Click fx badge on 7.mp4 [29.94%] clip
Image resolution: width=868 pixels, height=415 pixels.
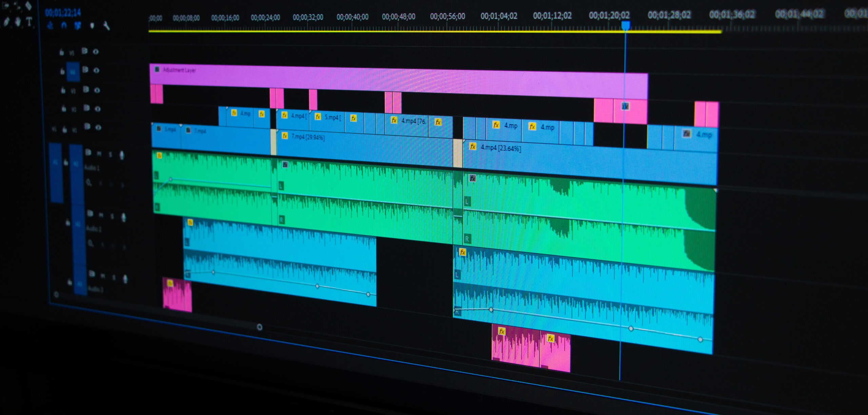pos(285,136)
